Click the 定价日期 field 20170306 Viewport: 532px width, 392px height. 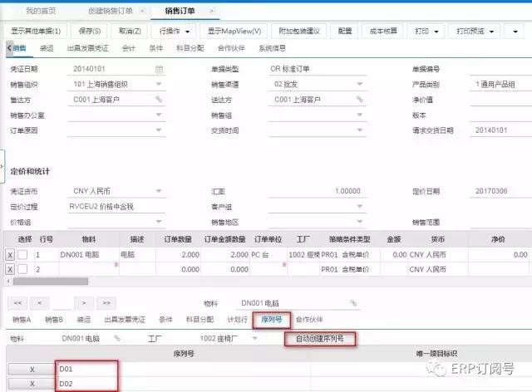[x=500, y=191]
